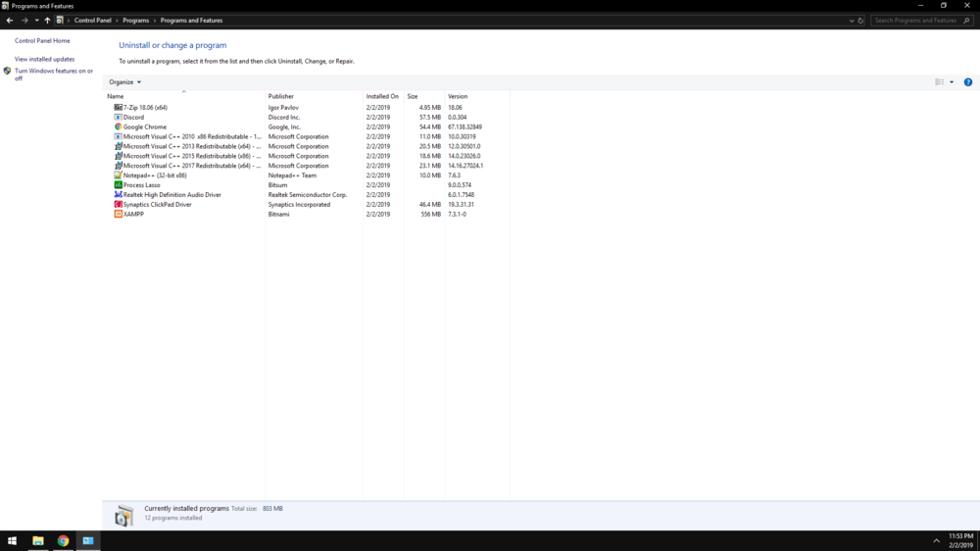Click the Visual C++ 2015 x86 icon

point(119,156)
